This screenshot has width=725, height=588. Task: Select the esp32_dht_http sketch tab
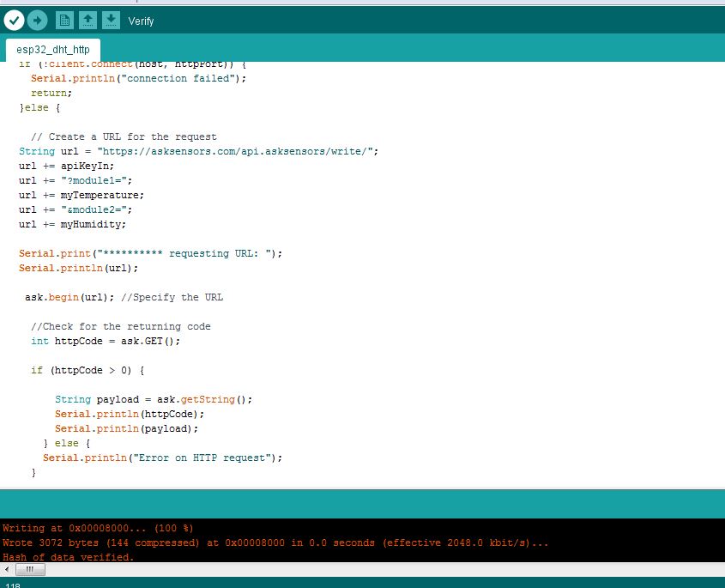(x=52, y=49)
